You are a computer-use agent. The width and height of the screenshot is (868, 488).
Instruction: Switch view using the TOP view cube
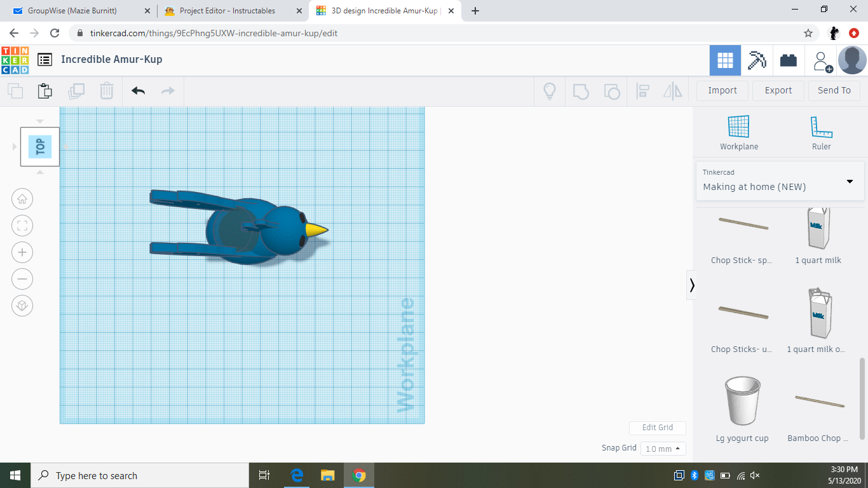click(x=39, y=146)
